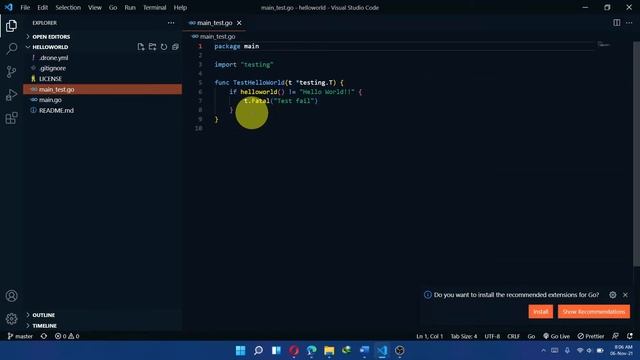Split the editor to the right

(617, 23)
